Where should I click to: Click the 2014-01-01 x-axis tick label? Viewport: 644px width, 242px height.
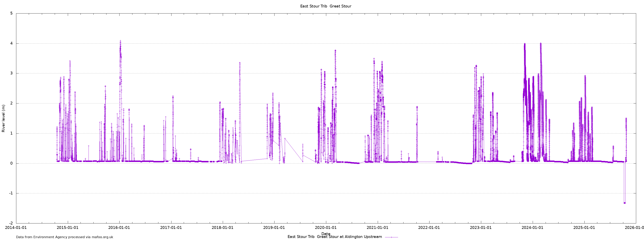(x=16, y=227)
